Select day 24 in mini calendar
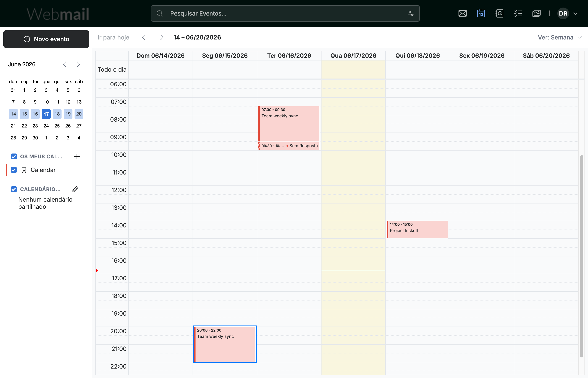Viewport: 588px width, 378px height. (x=46, y=126)
